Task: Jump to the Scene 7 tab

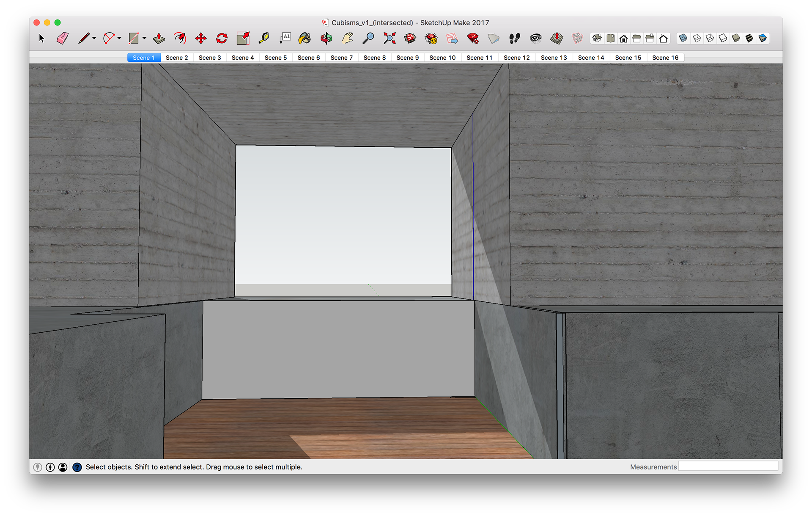Action: [x=342, y=58]
